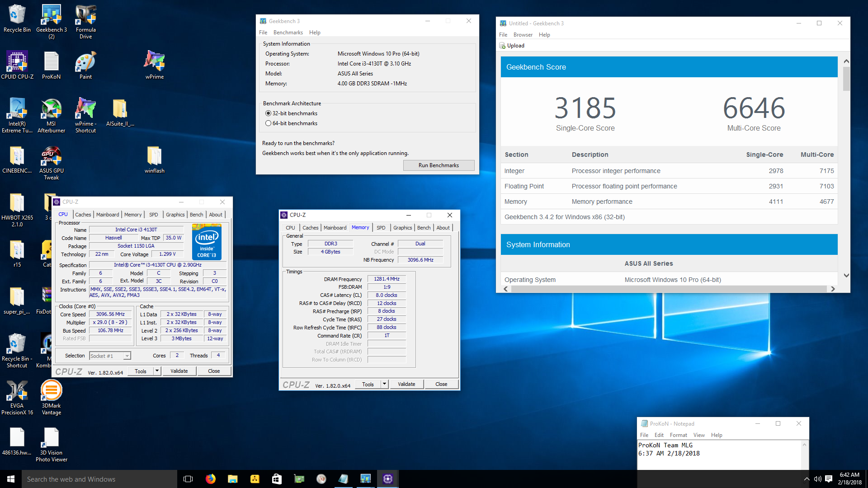
Task: Open Recycle Bin - Shortcut icon
Action: [x=17, y=351]
